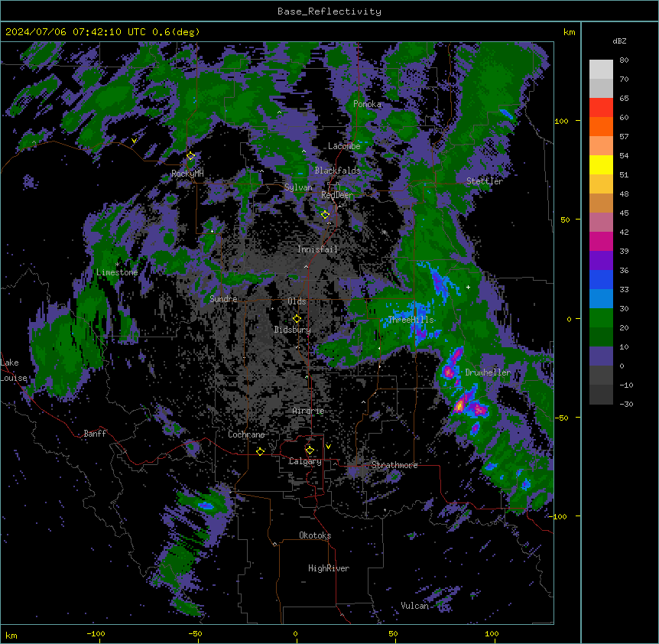
Task: Select the Lacombe city label
Action: point(344,146)
